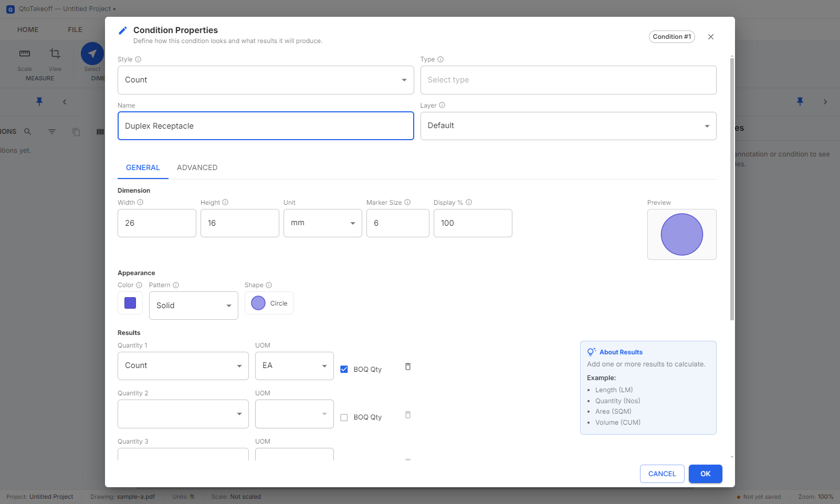
Task: Click Not yet saved status indicator
Action: click(759, 497)
